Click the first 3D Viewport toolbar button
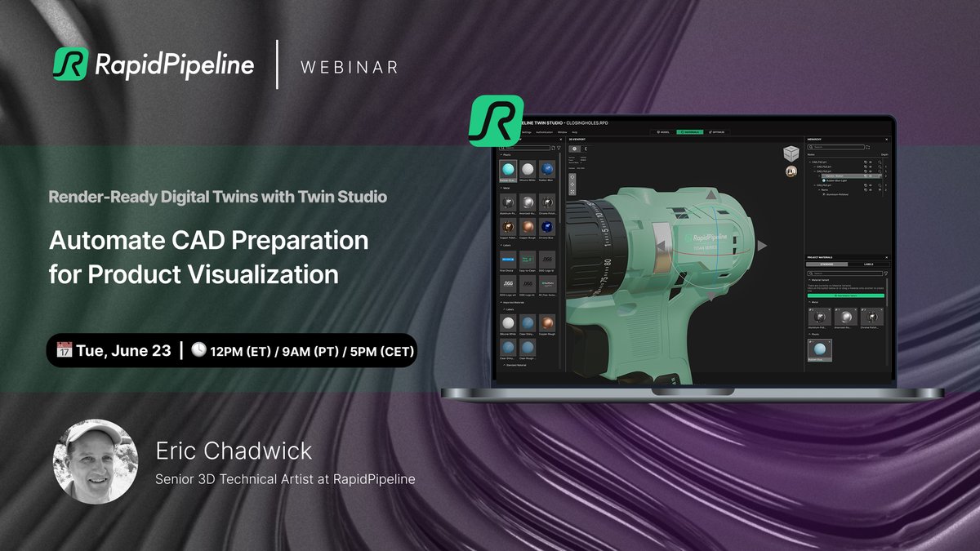The image size is (980, 551). pos(574,149)
